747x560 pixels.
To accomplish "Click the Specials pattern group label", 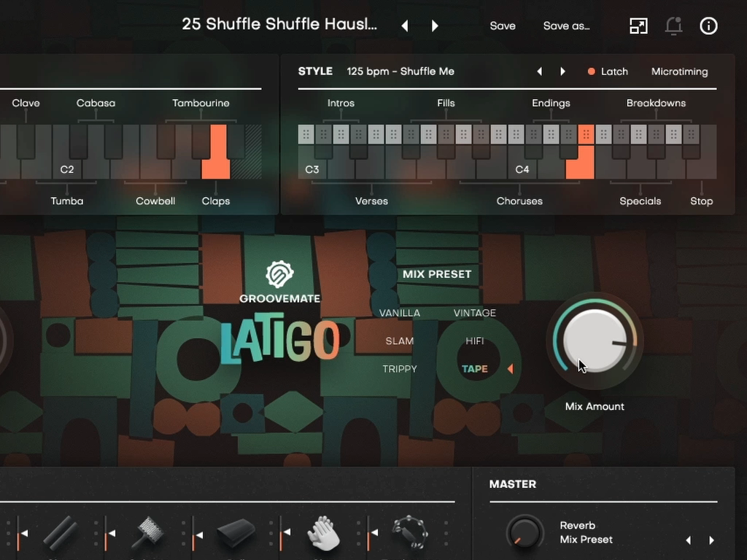I will click(x=640, y=201).
